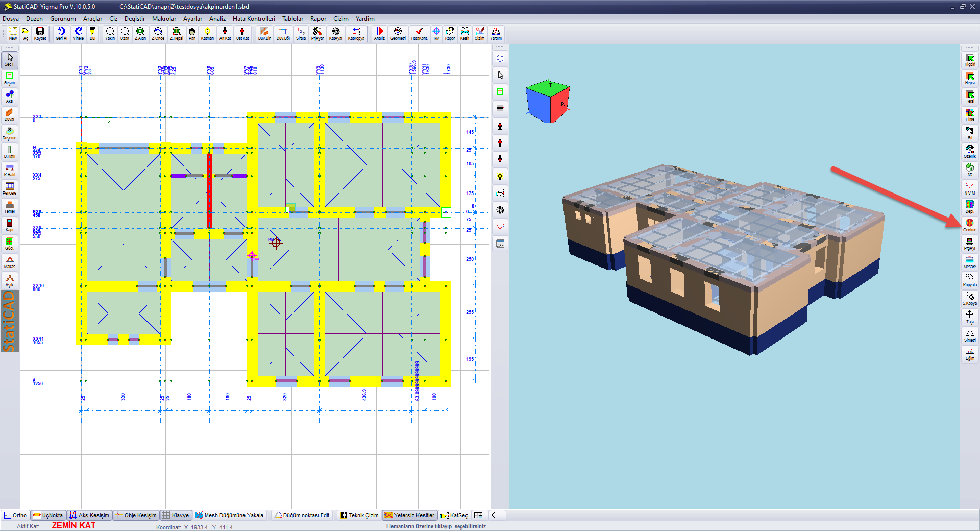Click the Z.Hepsi zoom all icon

click(x=176, y=34)
